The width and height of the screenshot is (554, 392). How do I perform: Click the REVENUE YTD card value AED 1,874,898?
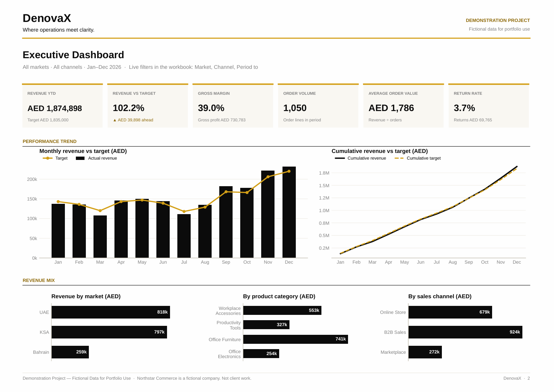[55, 108]
